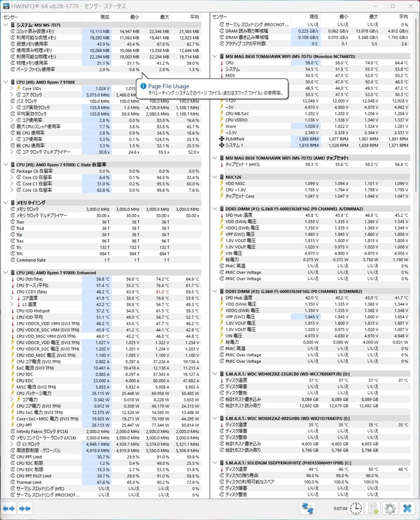Collapse the C-State 在留率 group
Viewport: 420px width, 520px height.
click(x=6, y=165)
